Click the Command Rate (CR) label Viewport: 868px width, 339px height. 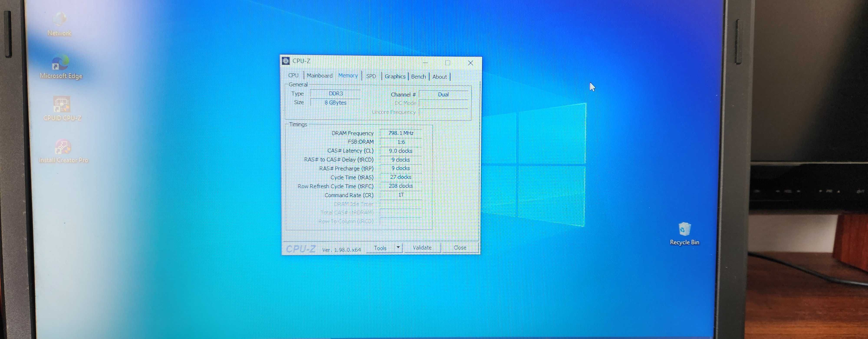(349, 195)
